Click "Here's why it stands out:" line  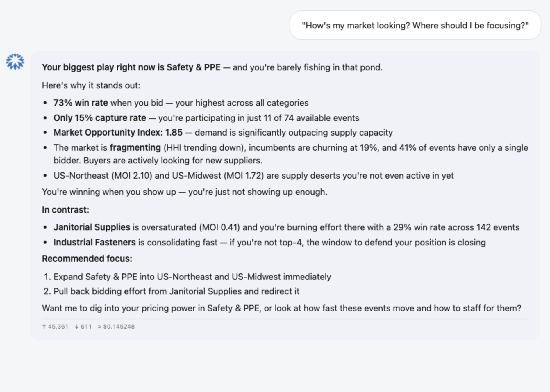91,85
